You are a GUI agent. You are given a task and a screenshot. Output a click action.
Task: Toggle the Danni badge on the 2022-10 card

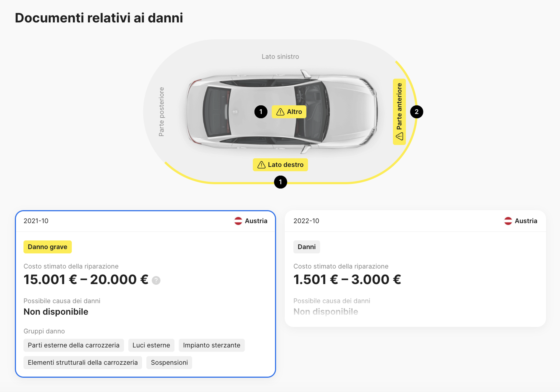pos(307,247)
